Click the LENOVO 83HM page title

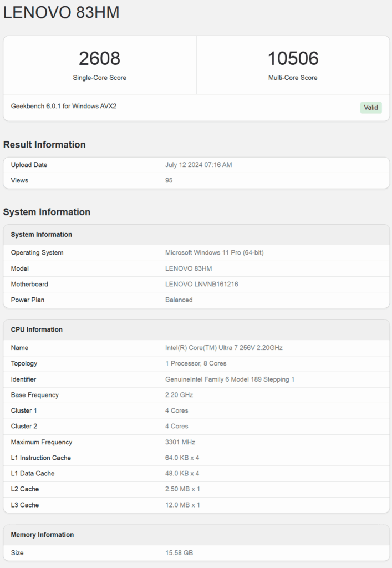click(x=61, y=12)
